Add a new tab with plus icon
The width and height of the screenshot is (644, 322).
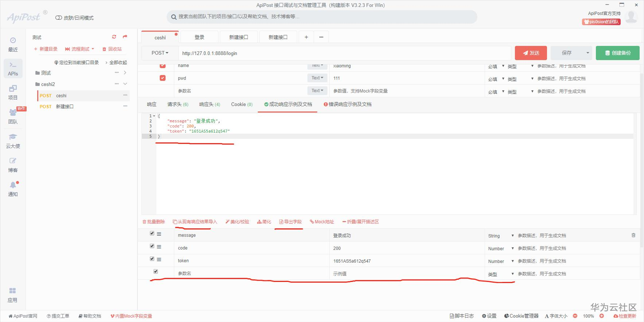pyautogui.click(x=306, y=37)
